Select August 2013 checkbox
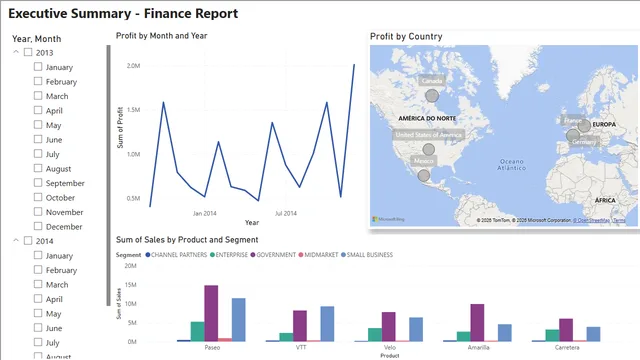 38,168
